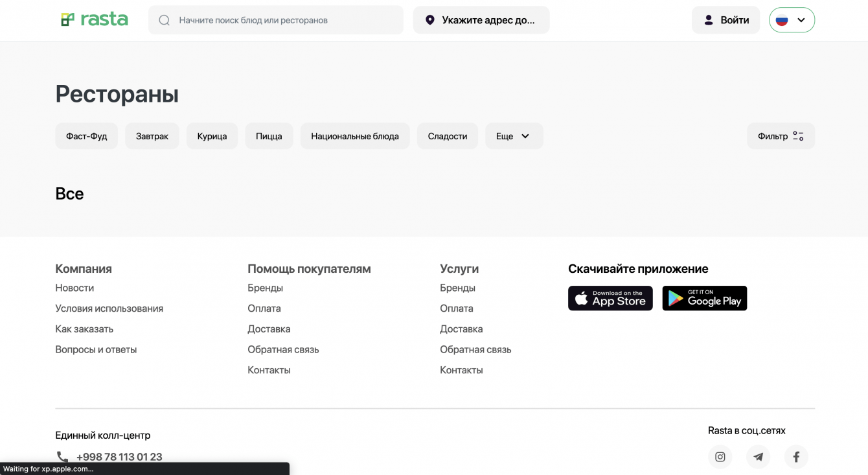Select the "Пицца" category tab
Image resolution: width=868 pixels, height=475 pixels.
[269, 136]
